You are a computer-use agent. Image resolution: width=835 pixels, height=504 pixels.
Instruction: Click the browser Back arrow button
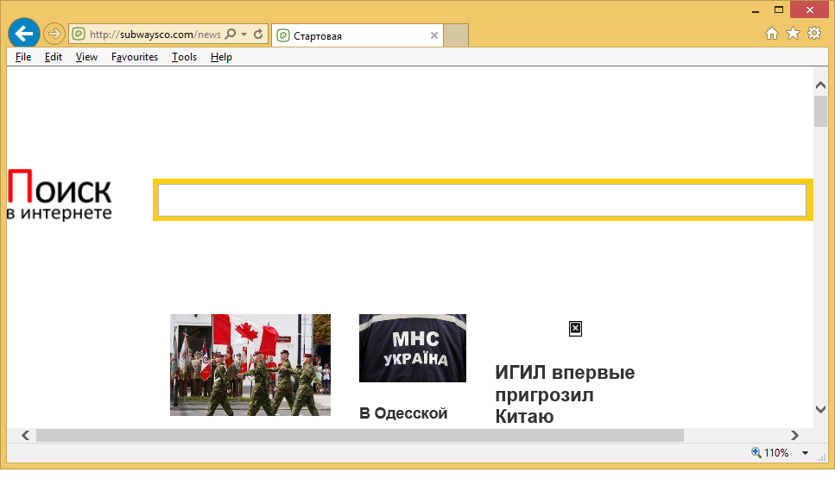coord(24,34)
